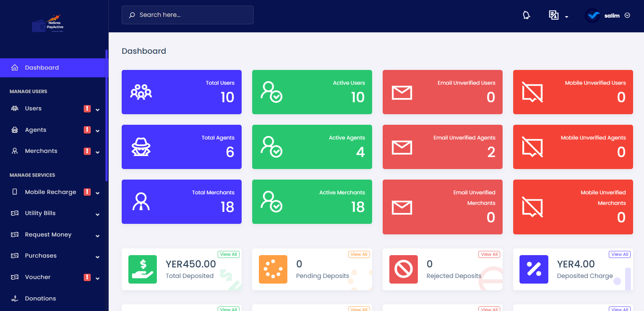Click the salim profile avatar
The image size is (644, 311).
(x=593, y=15)
